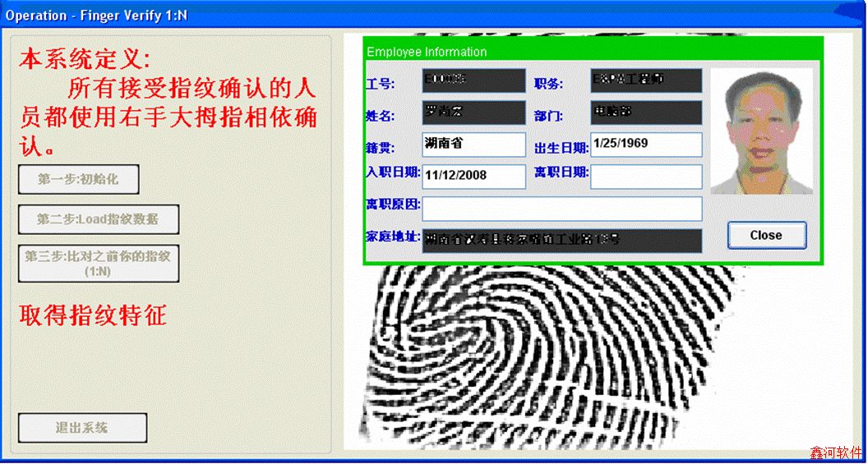The height and width of the screenshot is (464, 868).
Task: Click the 工号 label
Action: (x=379, y=84)
